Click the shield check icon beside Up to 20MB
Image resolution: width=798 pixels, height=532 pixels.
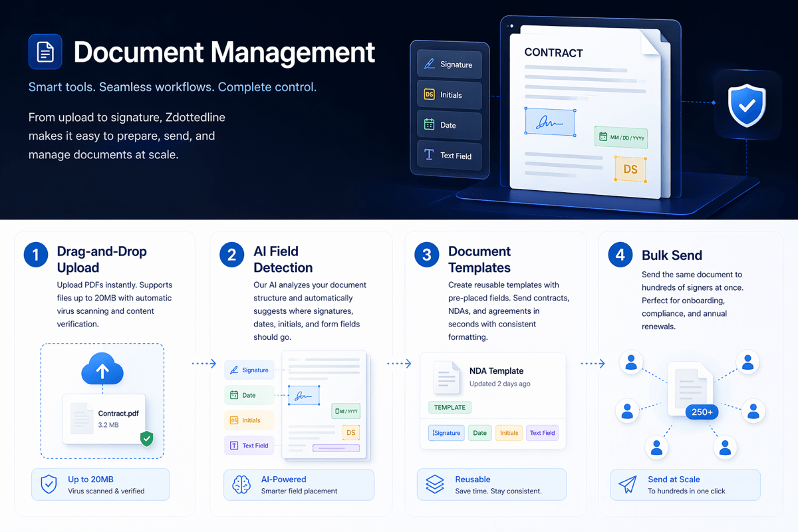click(49, 485)
